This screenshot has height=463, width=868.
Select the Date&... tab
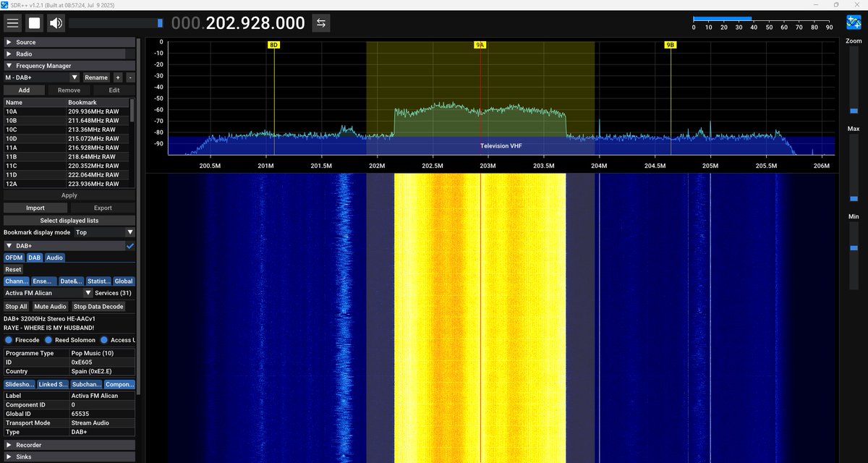70,281
